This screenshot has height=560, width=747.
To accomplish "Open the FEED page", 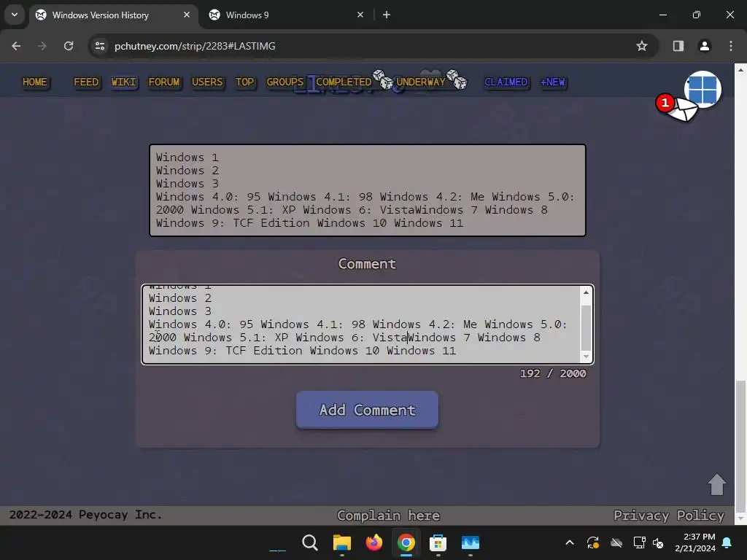I will [86, 82].
